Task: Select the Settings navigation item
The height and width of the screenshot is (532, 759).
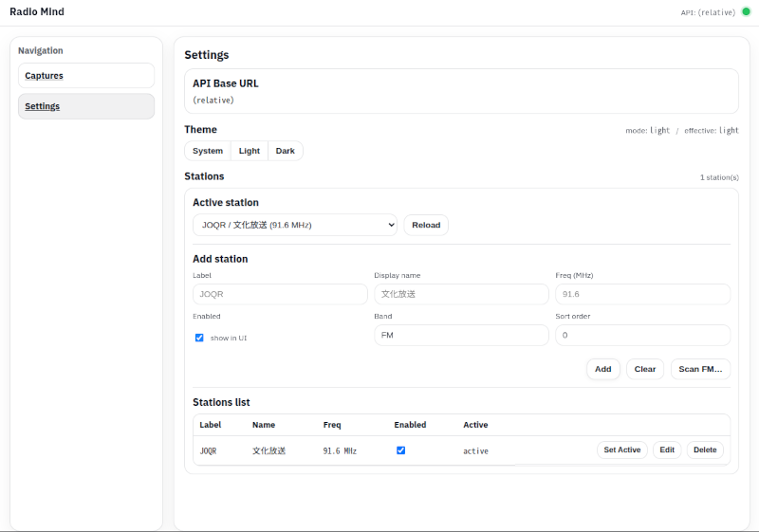Action: click(85, 106)
